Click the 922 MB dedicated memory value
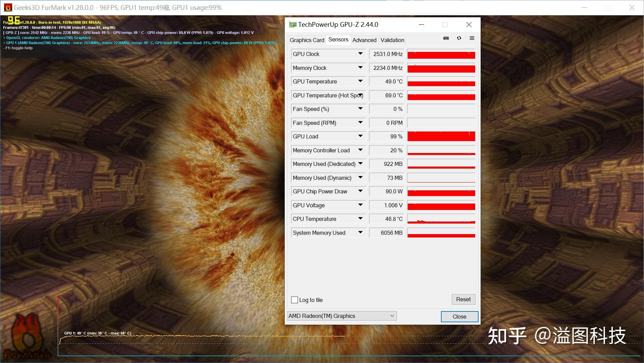This screenshot has height=363, width=644. (387, 164)
